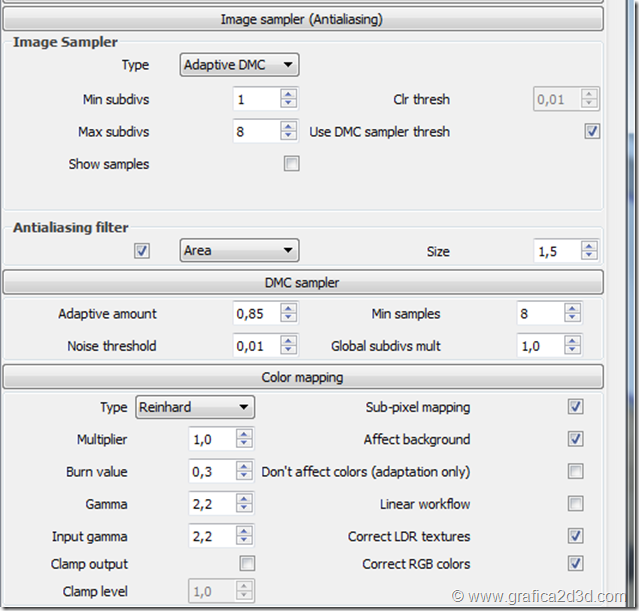Open the Color mapping Reinhard type dropdown

pyautogui.click(x=195, y=407)
